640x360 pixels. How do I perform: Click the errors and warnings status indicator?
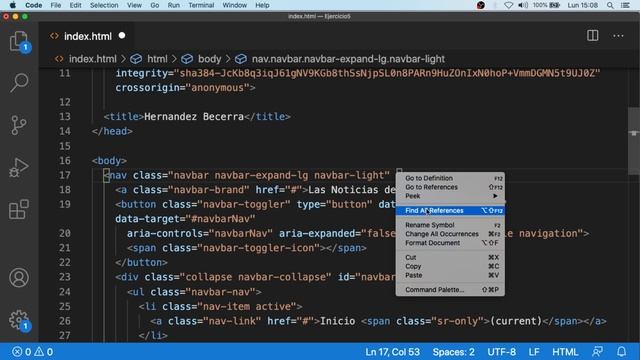[33, 352]
